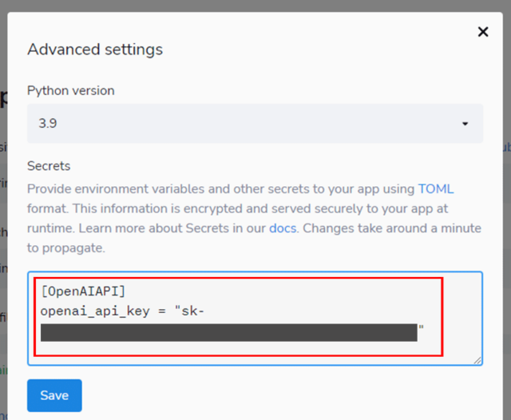Open the Python version dropdown
Viewport: 511px width, 420px height.
coord(254,124)
